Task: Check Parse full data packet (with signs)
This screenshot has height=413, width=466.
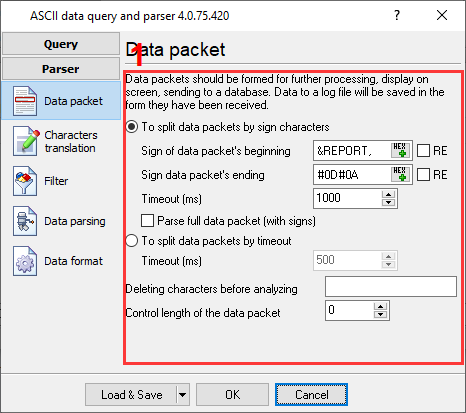Action: (x=147, y=221)
